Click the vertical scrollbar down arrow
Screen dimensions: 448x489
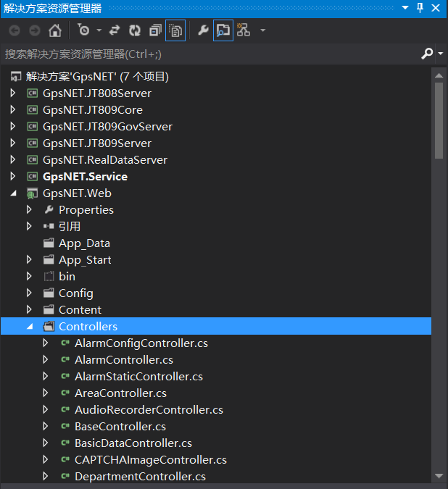(x=439, y=476)
